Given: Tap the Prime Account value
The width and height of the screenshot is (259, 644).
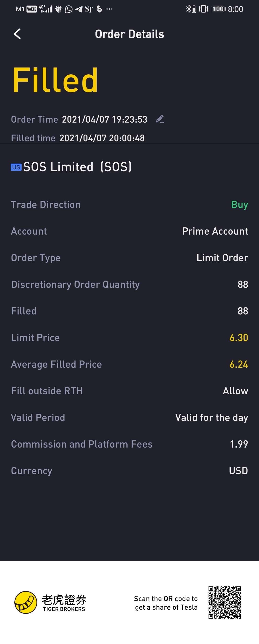Looking at the screenshot, I should point(215,231).
